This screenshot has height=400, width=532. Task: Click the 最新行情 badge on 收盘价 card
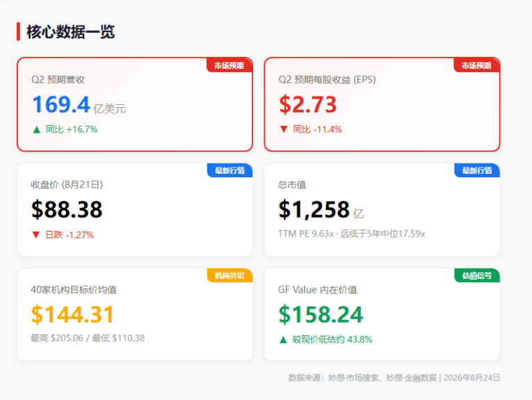(x=229, y=170)
